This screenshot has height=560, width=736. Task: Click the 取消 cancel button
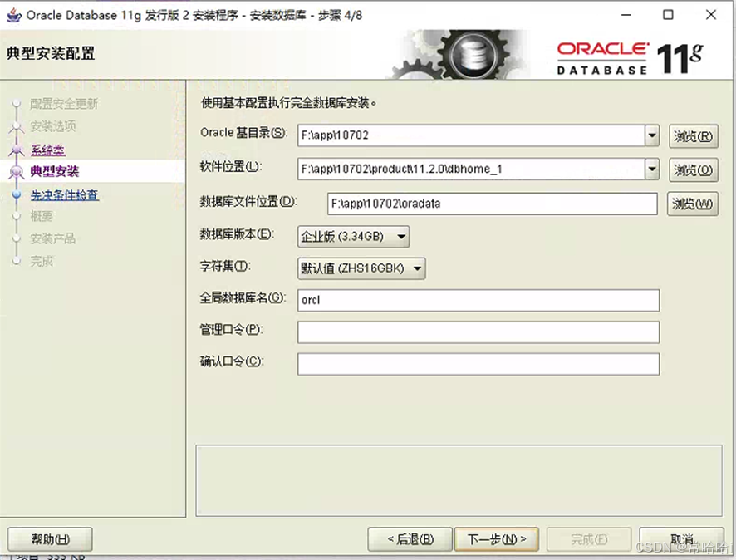(x=681, y=539)
